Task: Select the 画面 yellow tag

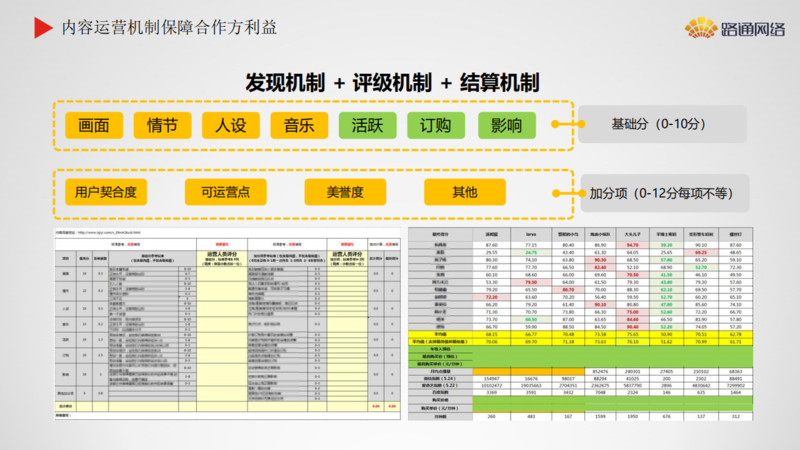Action: click(93, 126)
